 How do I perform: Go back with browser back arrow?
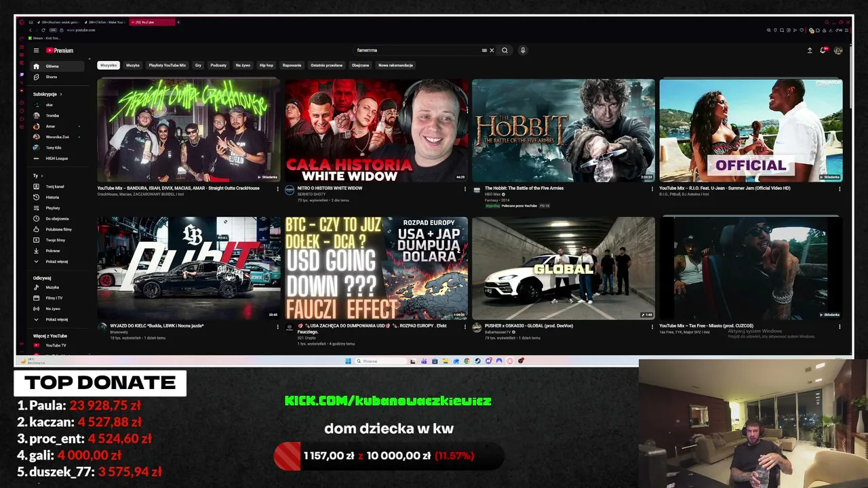click(30, 30)
